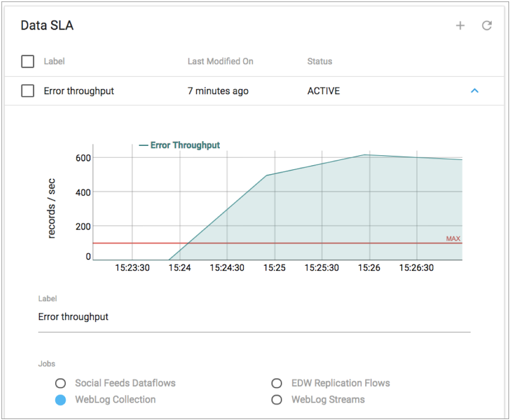The height and width of the screenshot is (420, 510).
Task: Click the chart peak near 15:26
Action: 365,155
